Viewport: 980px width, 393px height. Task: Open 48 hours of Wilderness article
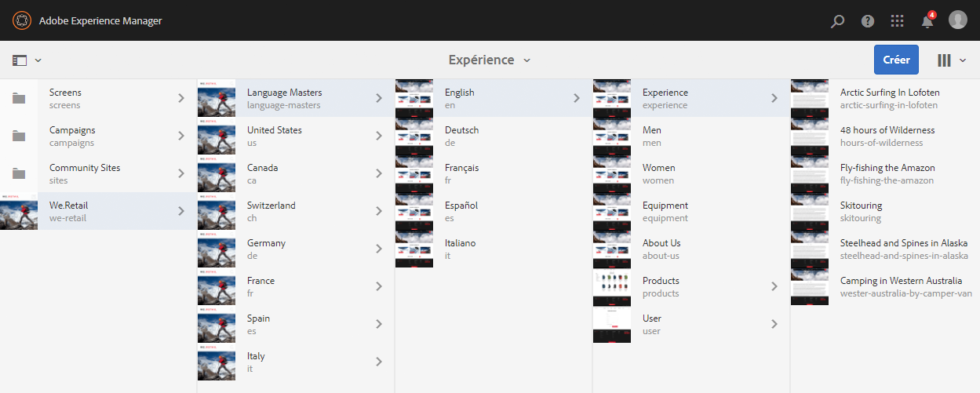[885, 136]
